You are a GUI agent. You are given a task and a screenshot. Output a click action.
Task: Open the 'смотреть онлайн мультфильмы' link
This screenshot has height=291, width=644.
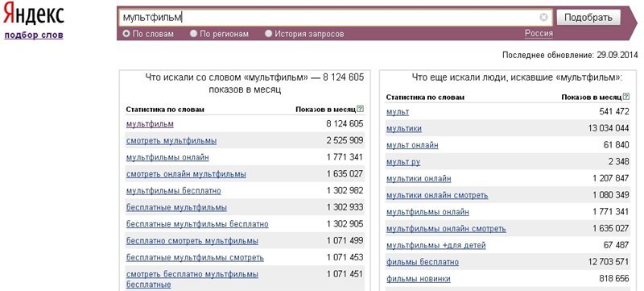186,174
